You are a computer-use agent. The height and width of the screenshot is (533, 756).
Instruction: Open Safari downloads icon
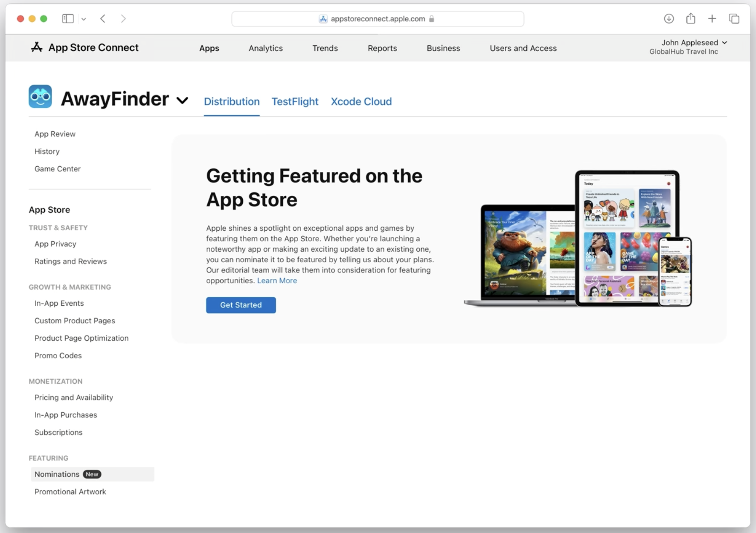(x=669, y=19)
